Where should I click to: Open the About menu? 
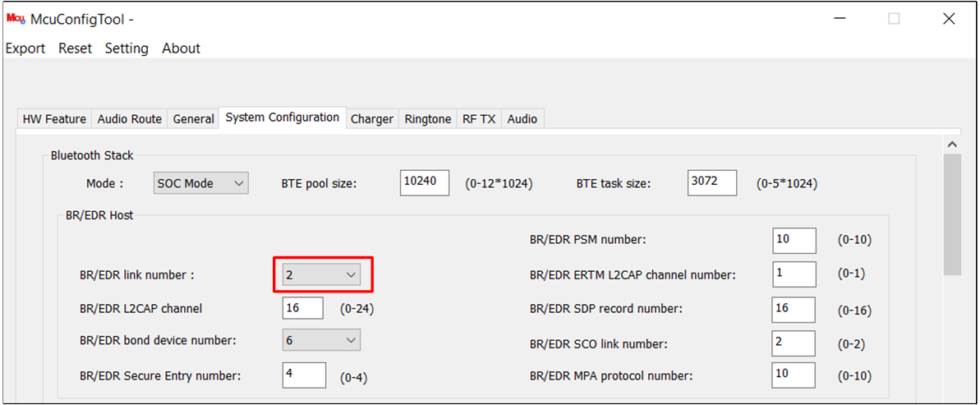pyautogui.click(x=181, y=48)
